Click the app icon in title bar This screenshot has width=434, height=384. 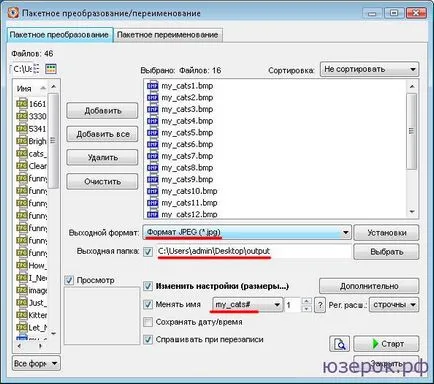click(13, 13)
